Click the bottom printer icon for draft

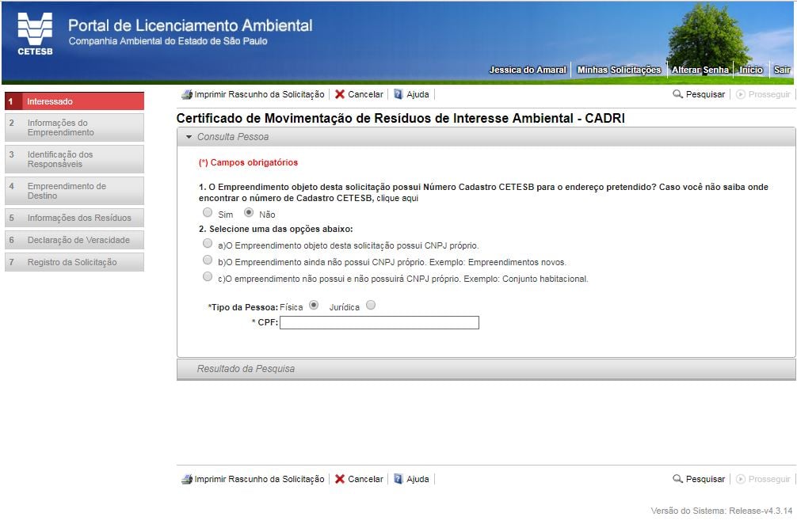click(186, 479)
